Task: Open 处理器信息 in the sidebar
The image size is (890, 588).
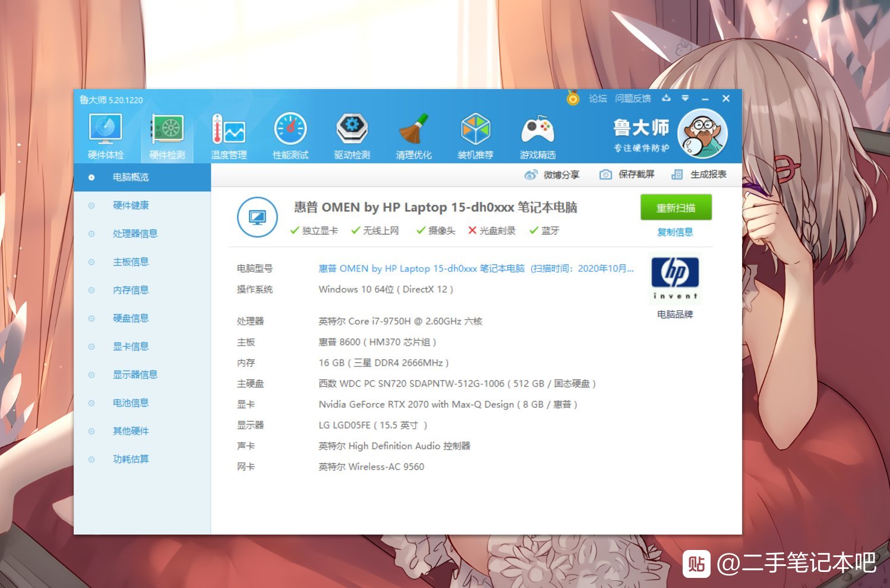Action: click(143, 233)
